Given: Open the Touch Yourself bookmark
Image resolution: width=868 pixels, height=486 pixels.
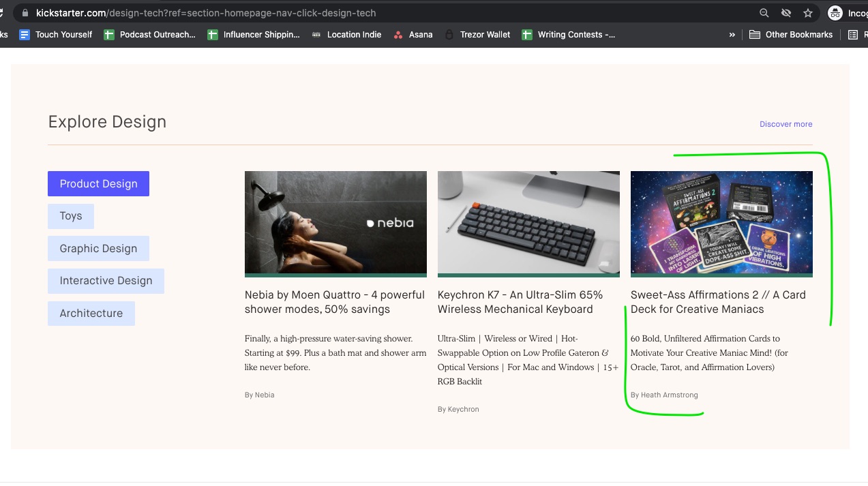Looking at the screenshot, I should (x=56, y=34).
